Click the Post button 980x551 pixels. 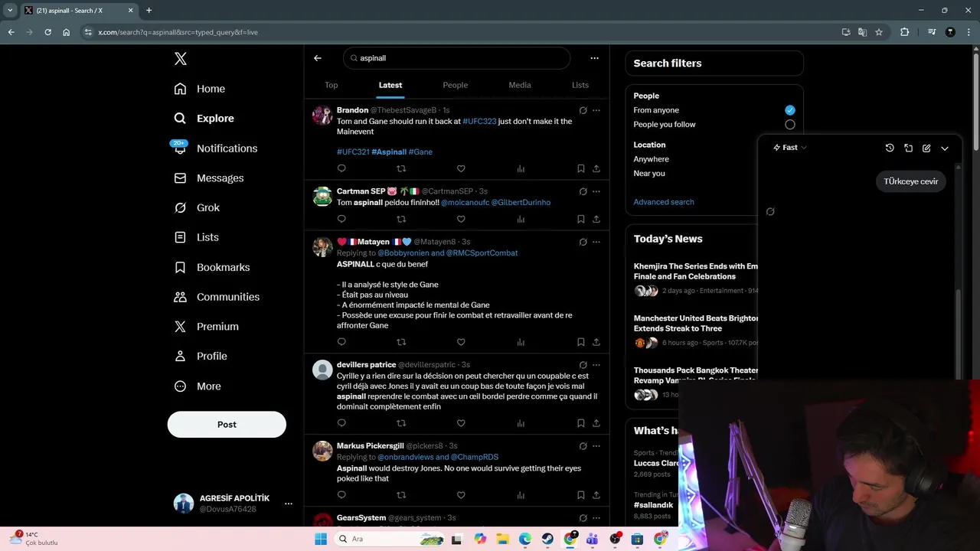(227, 425)
